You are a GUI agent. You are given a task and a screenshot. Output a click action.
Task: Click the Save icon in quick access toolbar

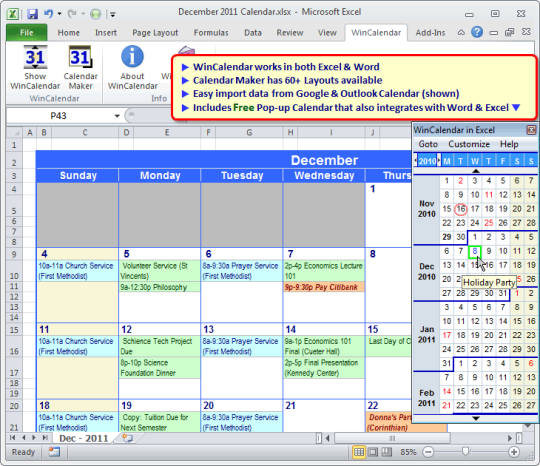click(x=32, y=14)
